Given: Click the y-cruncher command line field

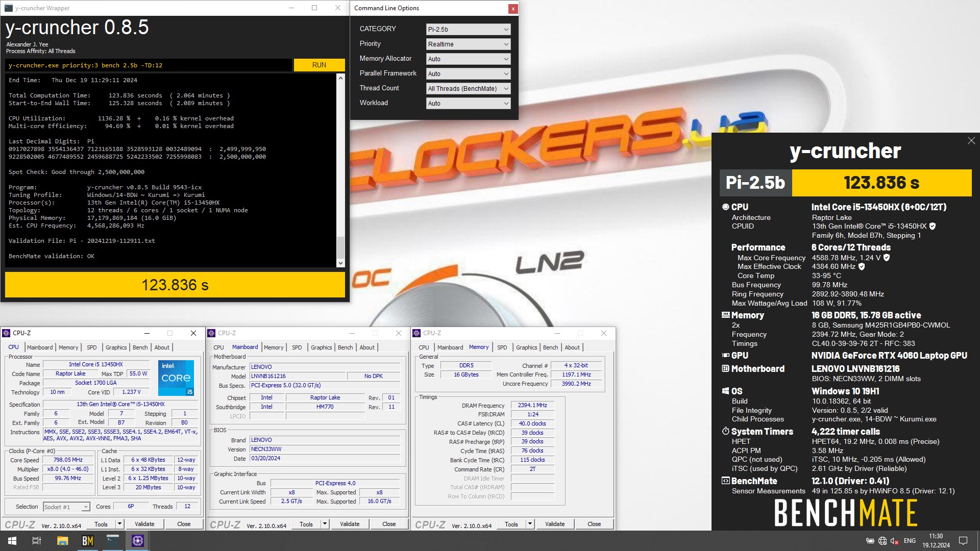Looking at the screenshot, I should [149, 65].
